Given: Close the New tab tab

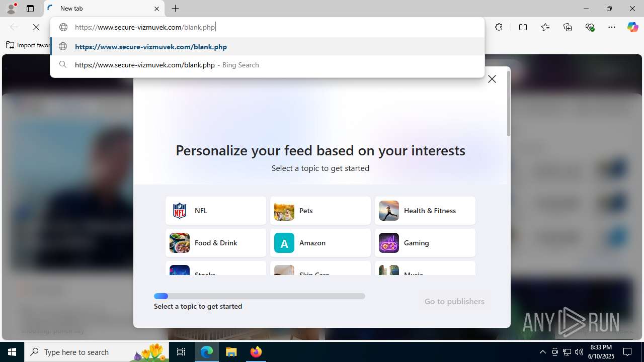Looking at the screenshot, I should (156, 9).
